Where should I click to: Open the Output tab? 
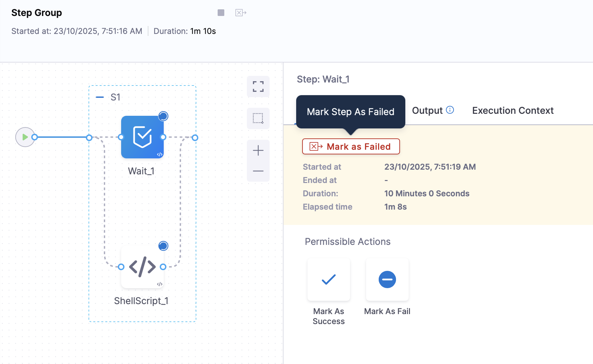tap(427, 110)
